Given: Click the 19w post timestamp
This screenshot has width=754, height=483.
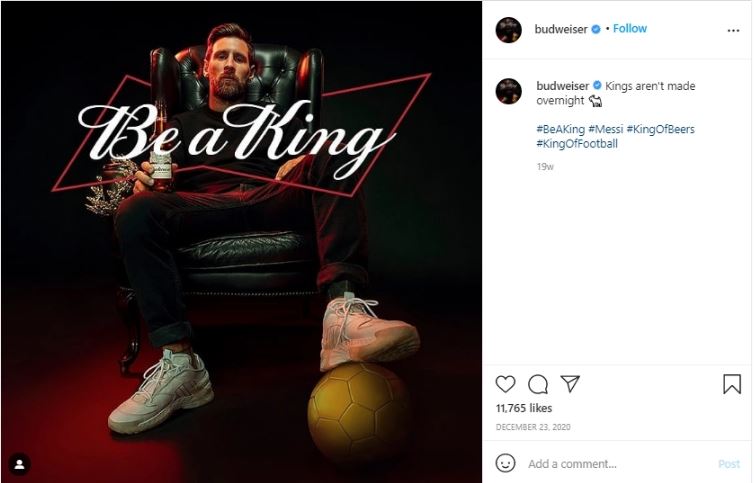Looking at the screenshot, I should pyautogui.click(x=544, y=167).
